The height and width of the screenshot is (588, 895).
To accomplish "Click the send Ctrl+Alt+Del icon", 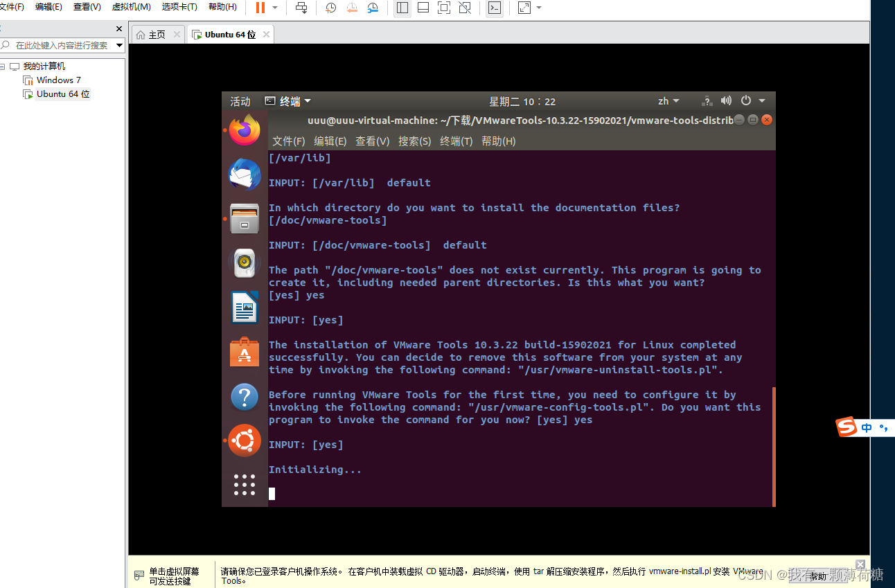I will pos(301,8).
